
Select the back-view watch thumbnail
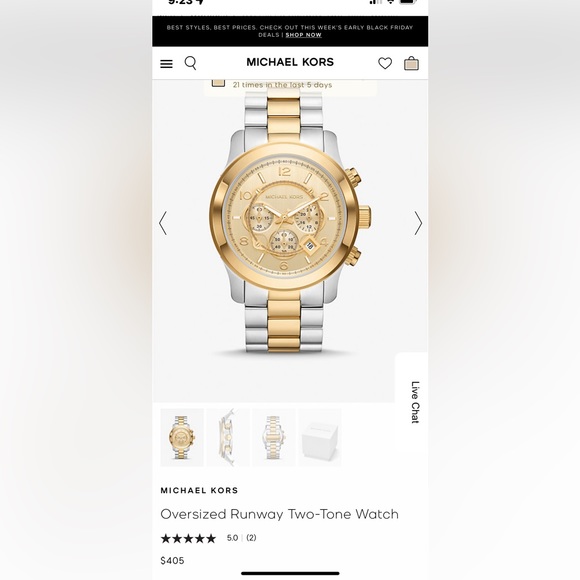(274, 437)
